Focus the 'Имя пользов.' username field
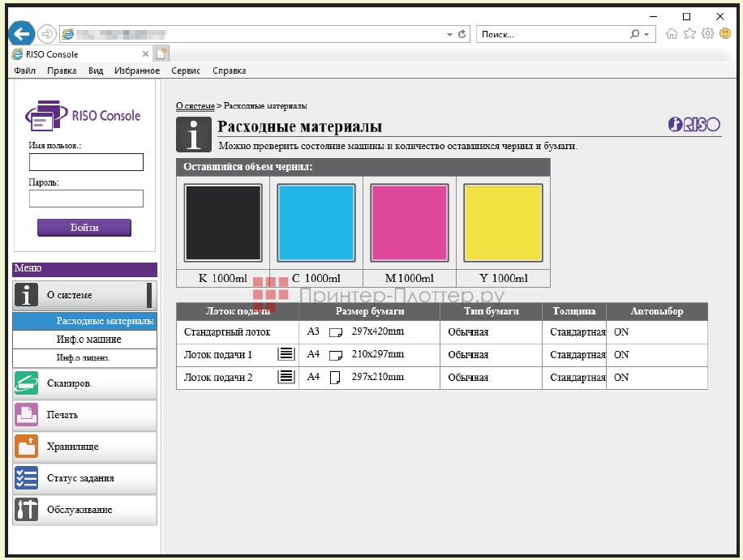This screenshot has height=560, width=743. pos(86,162)
